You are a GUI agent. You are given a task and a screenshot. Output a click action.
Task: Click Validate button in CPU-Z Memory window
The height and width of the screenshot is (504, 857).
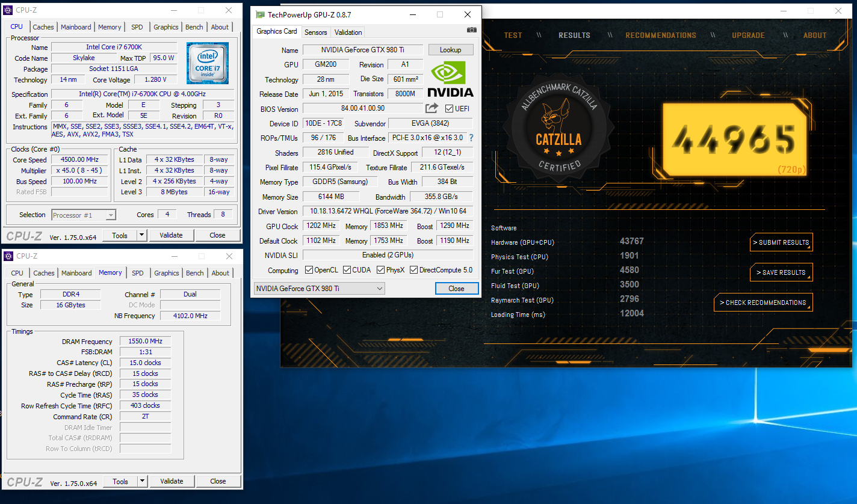[x=172, y=481]
